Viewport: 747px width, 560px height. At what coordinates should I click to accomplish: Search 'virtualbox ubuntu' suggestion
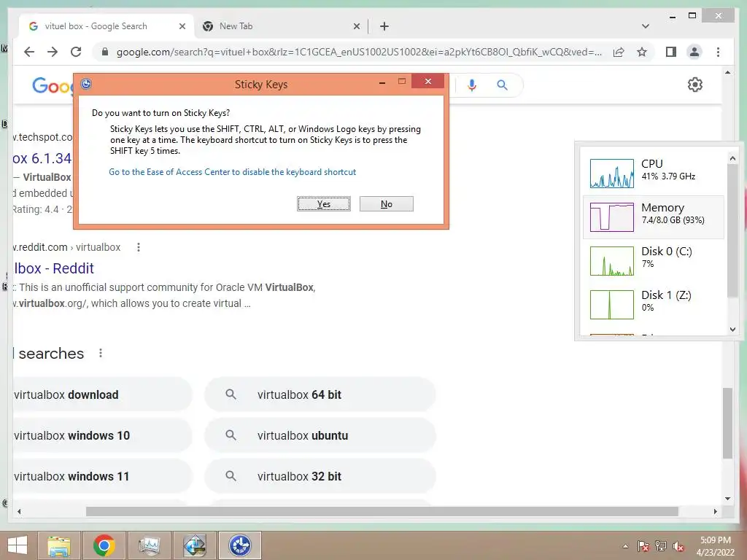(x=320, y=435)
